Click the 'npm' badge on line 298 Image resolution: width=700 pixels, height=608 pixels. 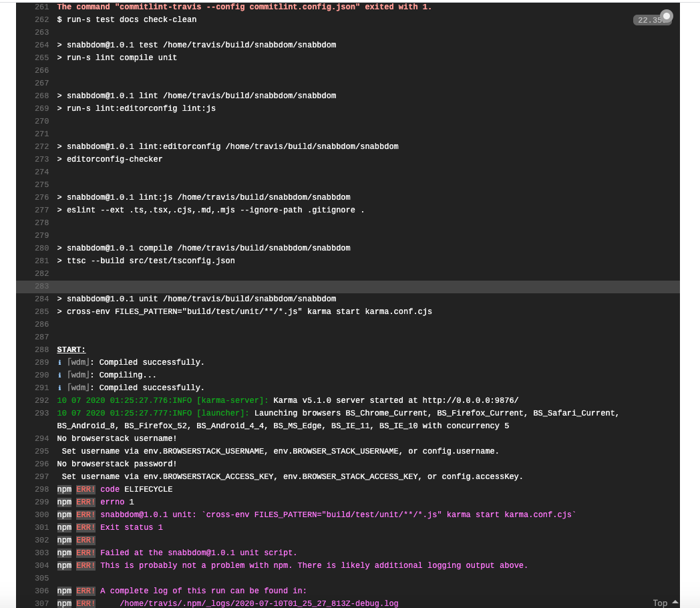point(64,489)
